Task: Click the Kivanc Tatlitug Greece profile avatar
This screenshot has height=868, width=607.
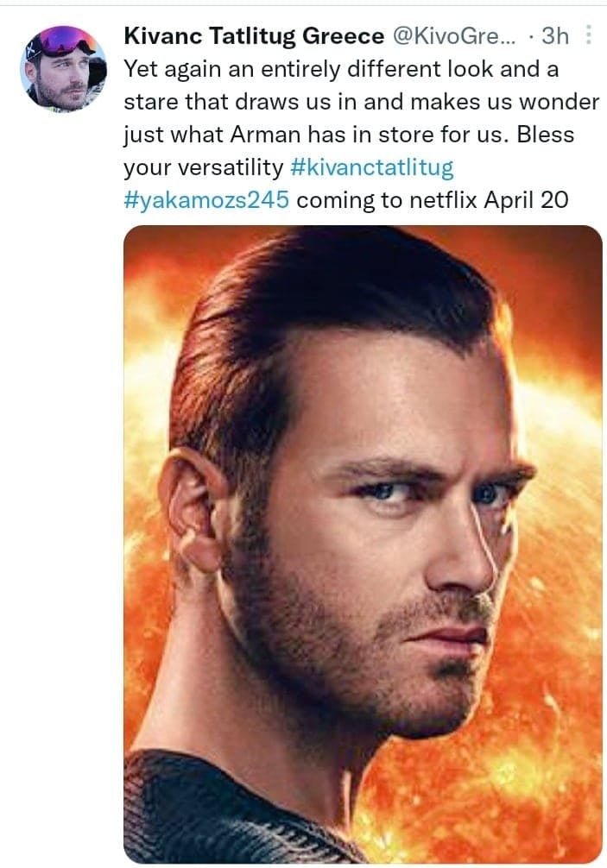Action: click(x=62, y=68)
